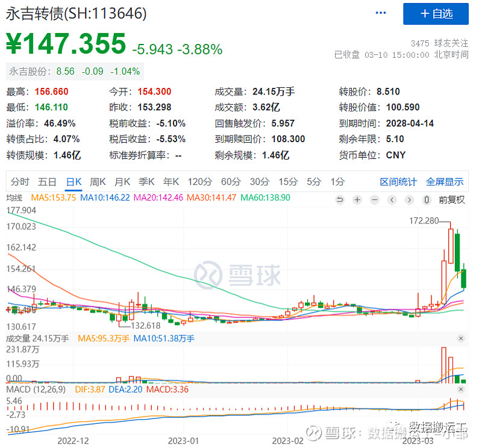
Task: Click the MA20:142.46 moving average label
Action: point(158,198)
